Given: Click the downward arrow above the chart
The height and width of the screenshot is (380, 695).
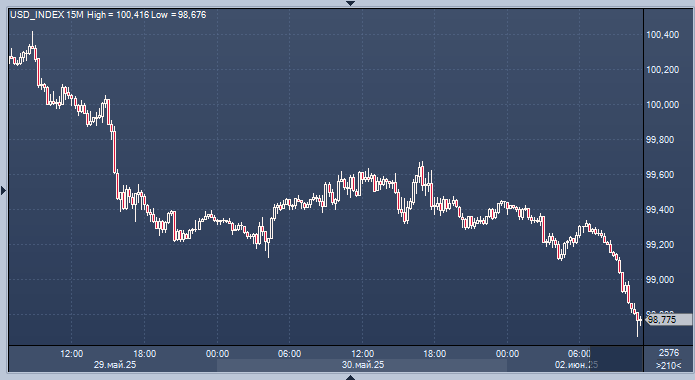Looking at the screenshot, I should coord(351,3).
